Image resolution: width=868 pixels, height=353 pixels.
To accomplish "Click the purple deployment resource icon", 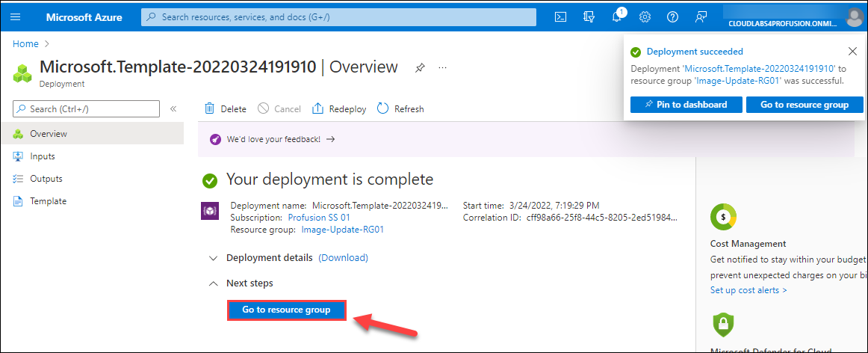I will click(x=210, y=211).
